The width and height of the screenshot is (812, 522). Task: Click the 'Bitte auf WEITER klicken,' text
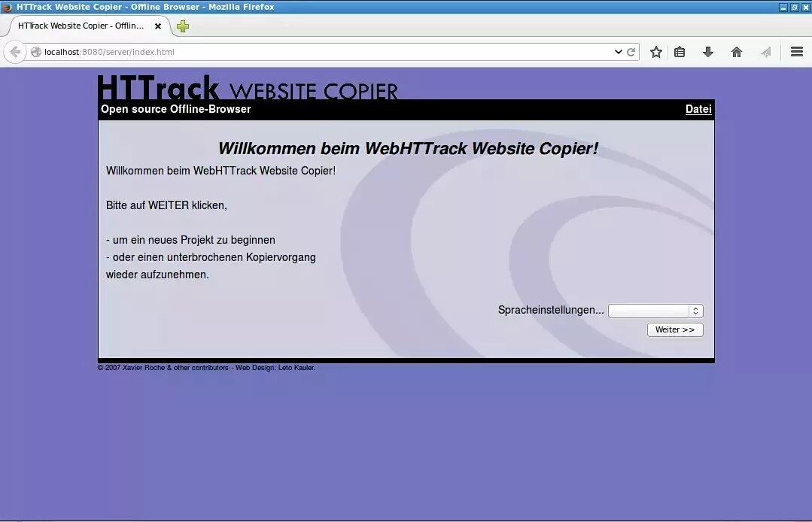click(166, 205)
